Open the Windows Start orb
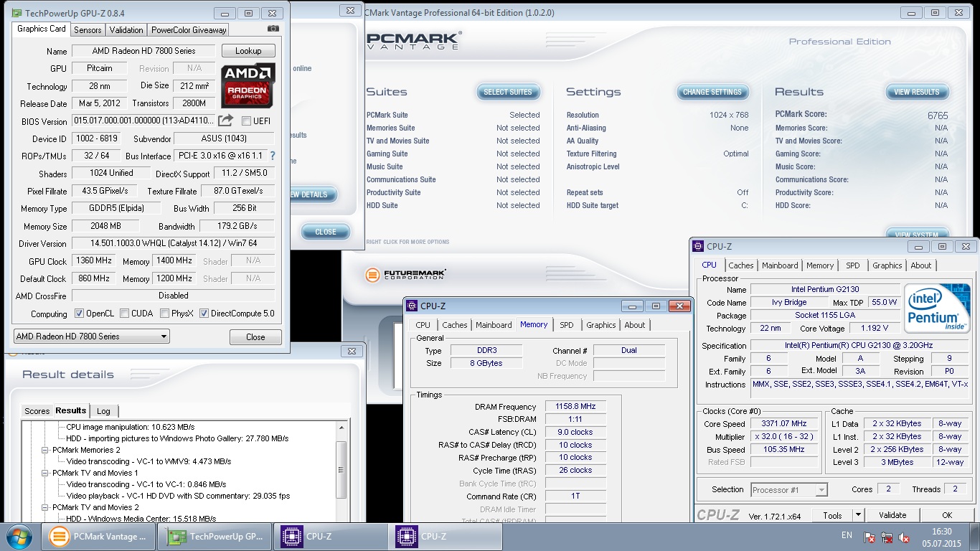This screenshot has height=551, width=980. 19,536
